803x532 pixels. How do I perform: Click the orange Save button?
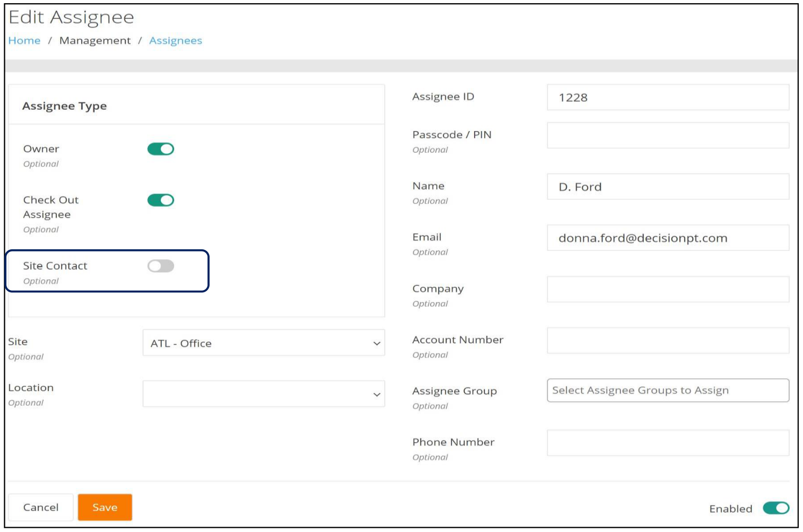pos(105,507)
